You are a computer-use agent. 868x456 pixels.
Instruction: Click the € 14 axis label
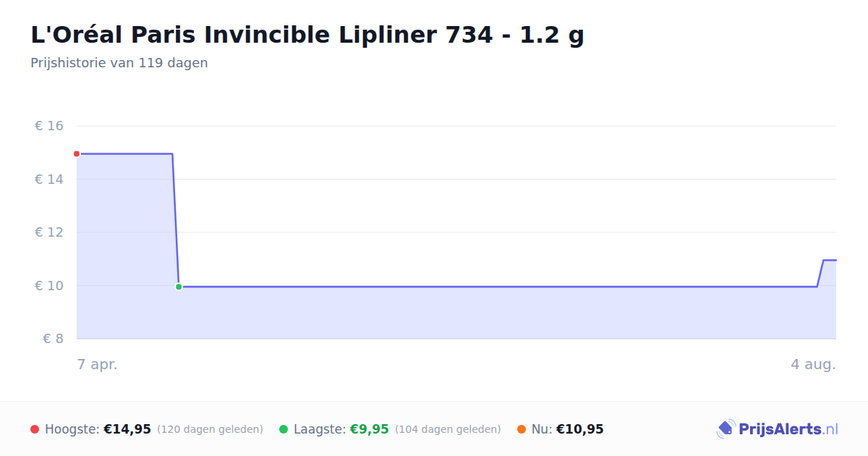(x=49, y=179)
